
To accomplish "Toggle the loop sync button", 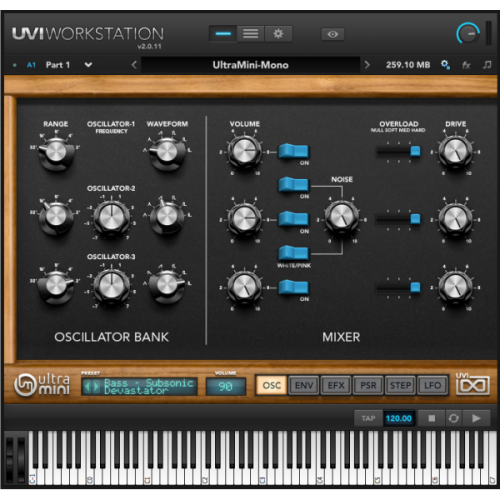I will [x=454, y=418].
